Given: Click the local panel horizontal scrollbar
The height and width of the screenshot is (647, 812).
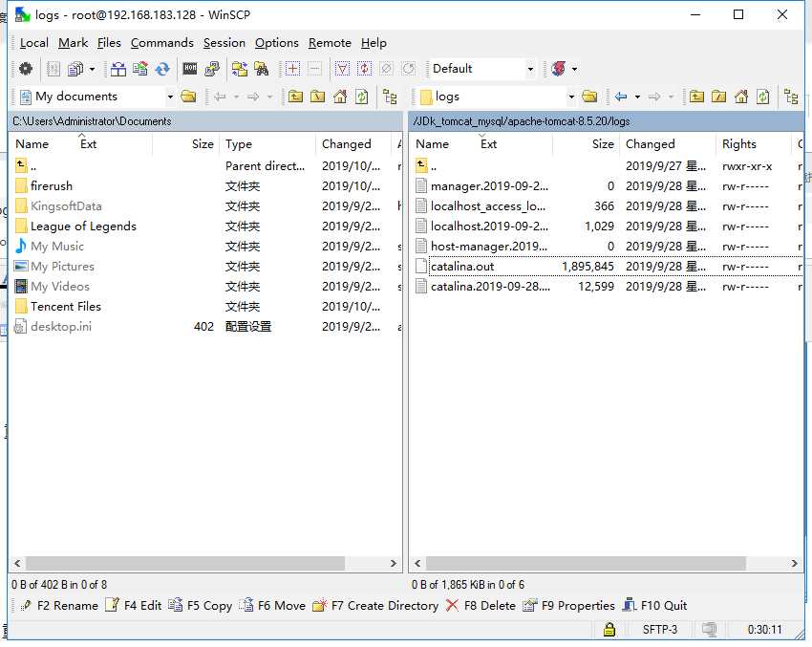Looking at the screenshot, I should coord(185,563).
